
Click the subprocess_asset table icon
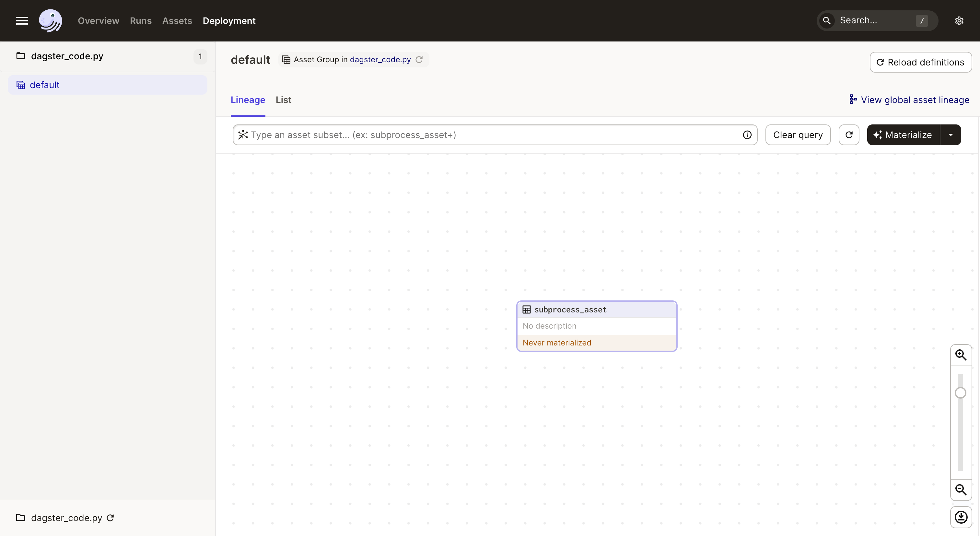click(527, 309)
